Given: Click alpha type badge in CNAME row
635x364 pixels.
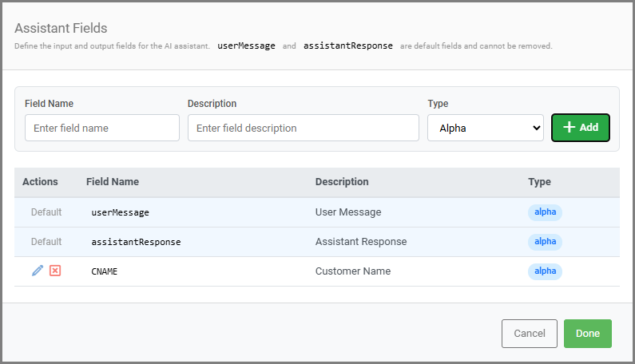Looking at the screenshot, I should point(545,271).
